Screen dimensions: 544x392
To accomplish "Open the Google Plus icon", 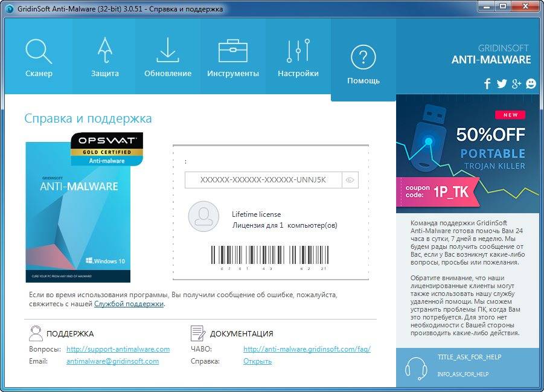I will click(x=516, y=84).
